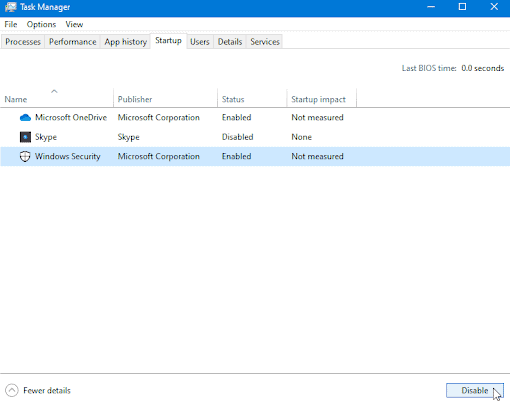Screen dimensions: 510x407
Task: Click the Windows Security shield icon
Action: tap(25, 156)
